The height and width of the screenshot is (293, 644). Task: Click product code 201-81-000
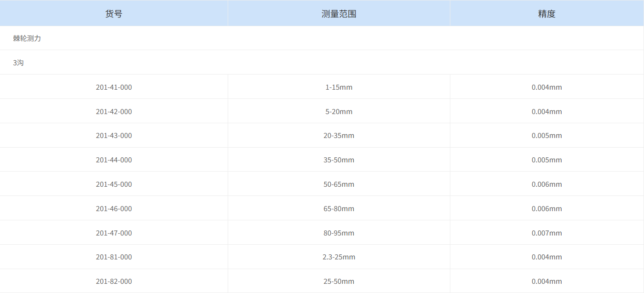click(114, 257)
